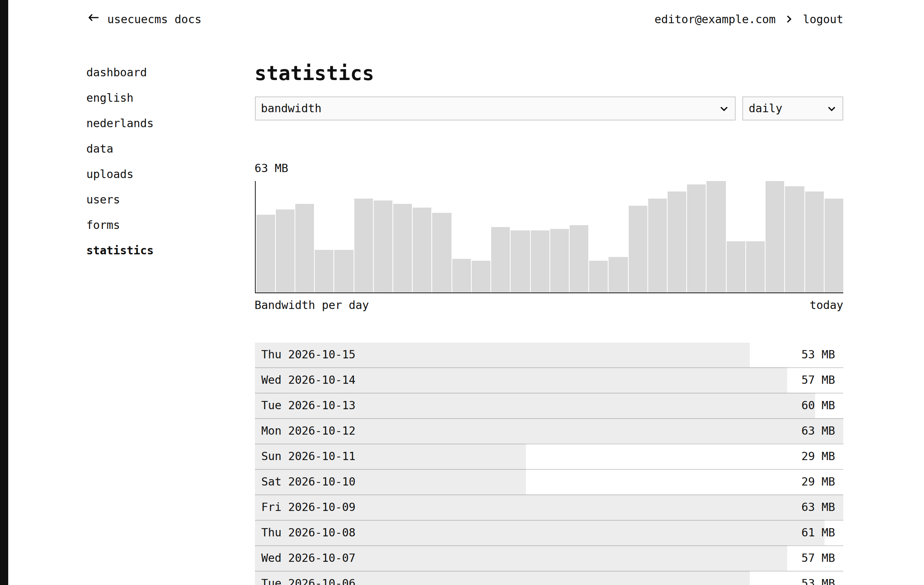The height and width of the screenshot is (585, 924).
Task: Click the 57 MB value for 2026-10-14
Action: tap(818, 380)
